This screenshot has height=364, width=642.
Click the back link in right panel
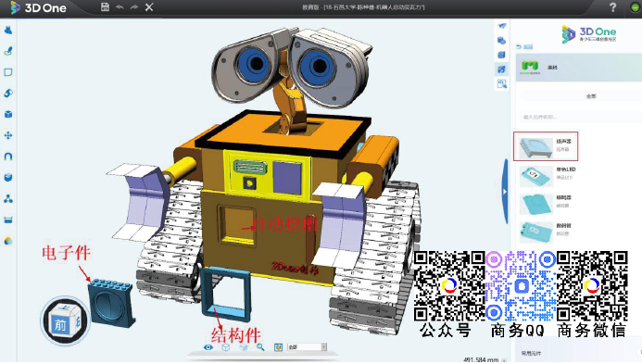[524, 47]
